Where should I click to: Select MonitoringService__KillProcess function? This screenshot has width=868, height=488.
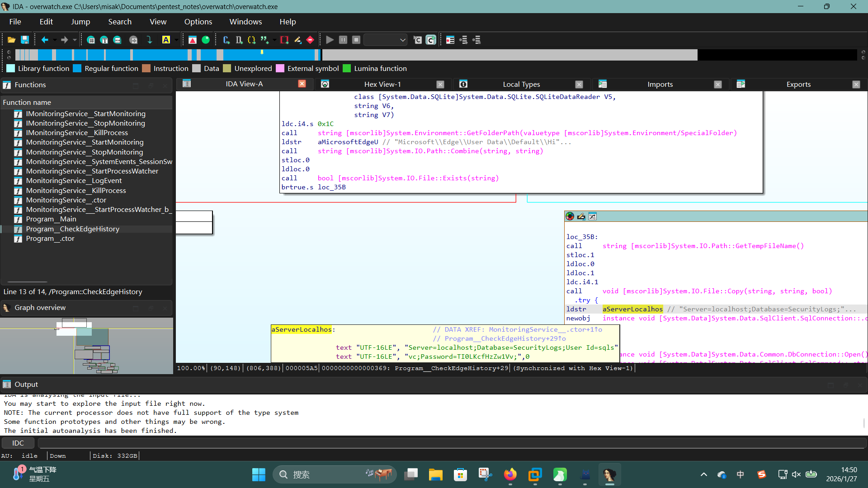(x=75, y=190)
